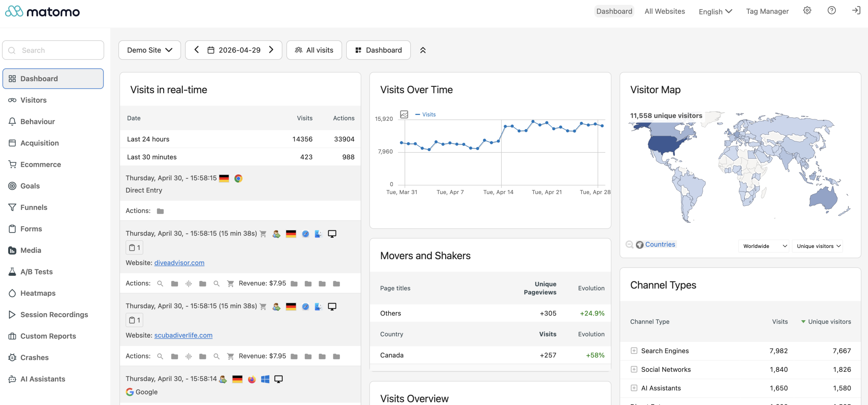Open the help question mark icon
The height and width of the screenshot is (405, 868).
(831, 11)
